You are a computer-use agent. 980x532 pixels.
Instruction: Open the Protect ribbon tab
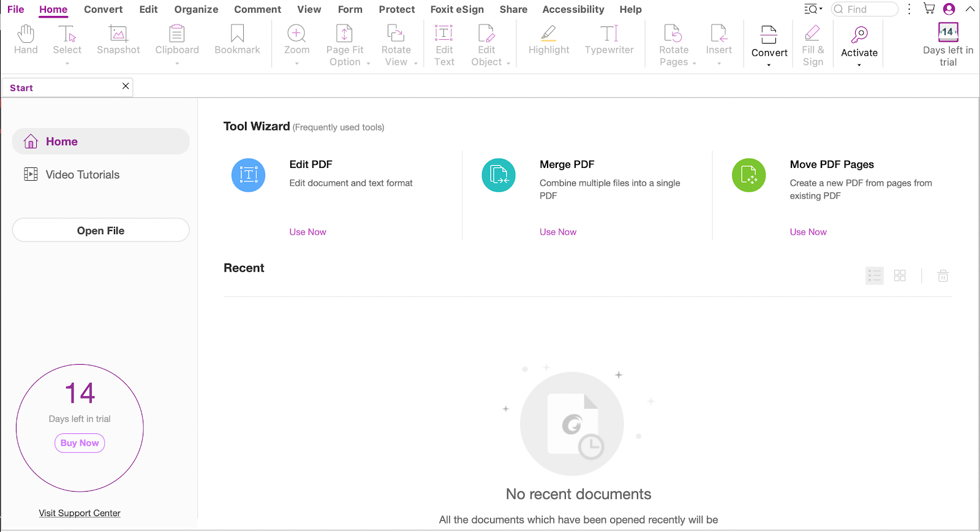click(397, 9)
